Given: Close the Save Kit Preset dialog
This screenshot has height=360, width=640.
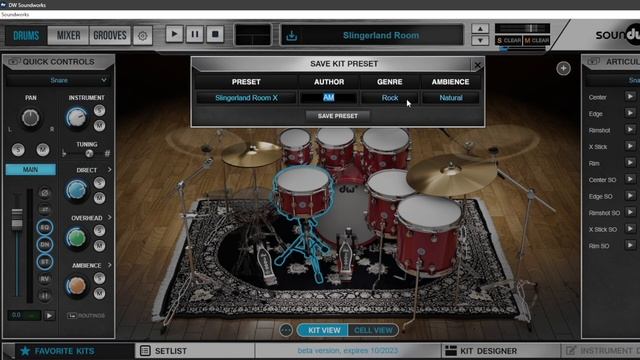Looking at the screenshot, I should tap(478, 64).
